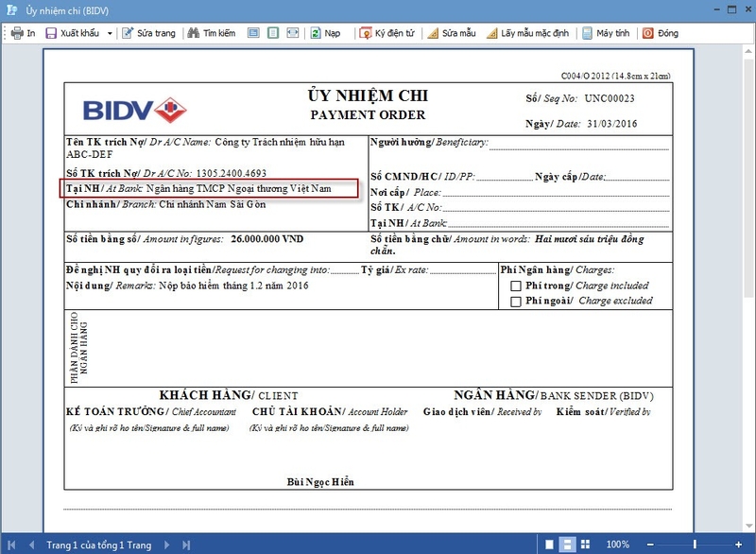Click zoom out minus button
This screenshot has width=756, height=554.
(650, 545)
